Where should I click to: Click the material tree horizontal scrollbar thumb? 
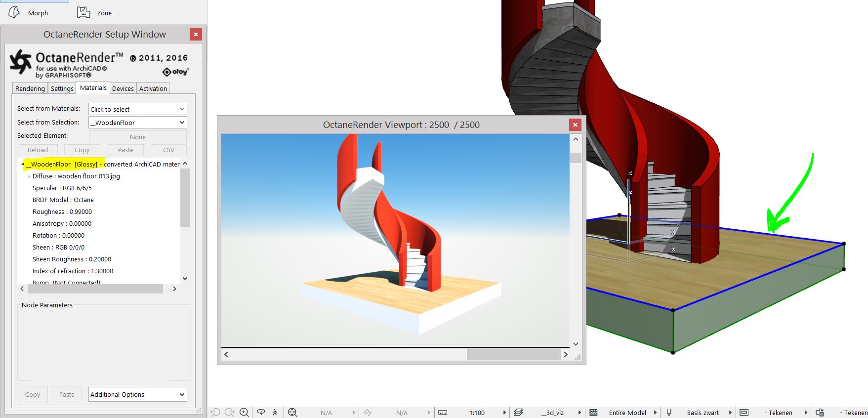(x=95, y=289)
